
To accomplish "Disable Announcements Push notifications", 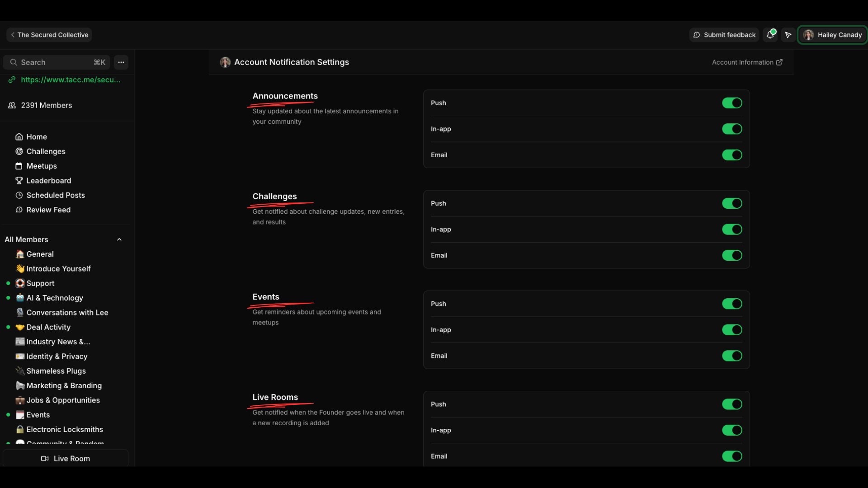I will pyautogui.click(x=732, y=103).
